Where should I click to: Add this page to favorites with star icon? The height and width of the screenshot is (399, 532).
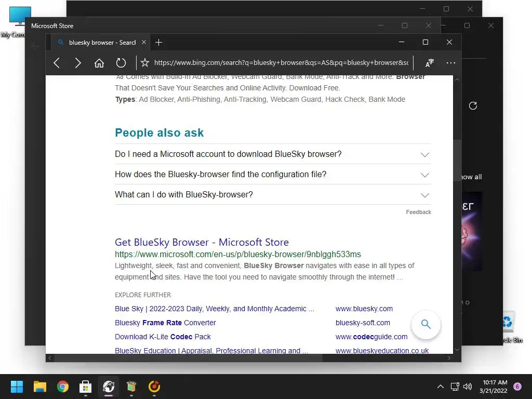point(145,62)
